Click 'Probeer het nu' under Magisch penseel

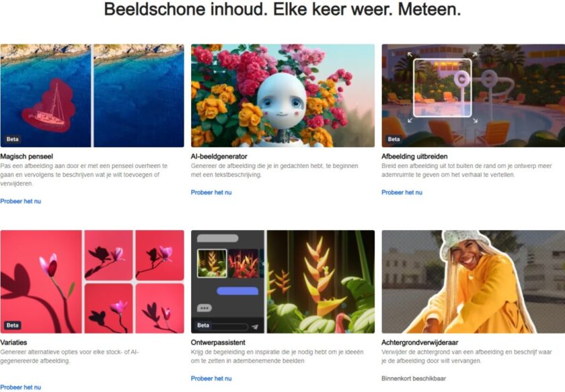tap(21, 201)
